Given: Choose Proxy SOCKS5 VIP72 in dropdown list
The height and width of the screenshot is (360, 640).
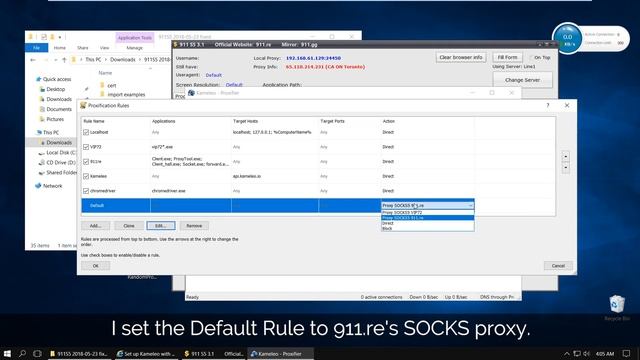Looking at the screenshot, I should (x=427, y=213).
